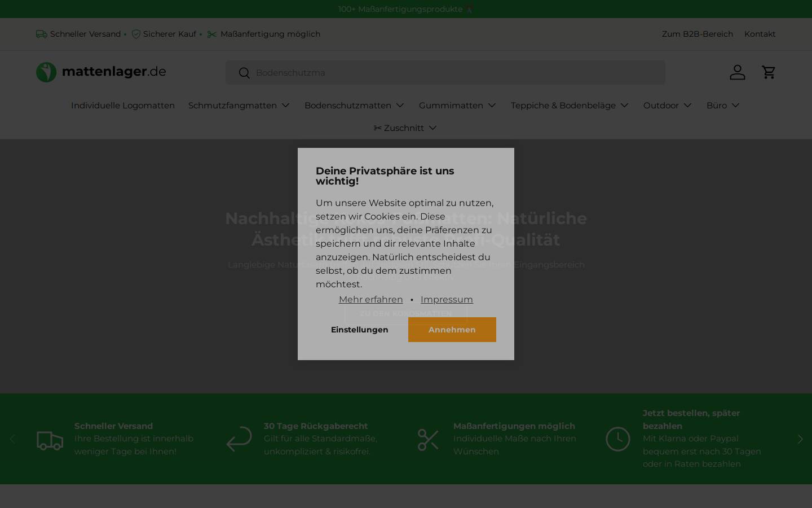Click the 100+ Maßanfertigungsprodukte announcement

click(x=406, y=9)
